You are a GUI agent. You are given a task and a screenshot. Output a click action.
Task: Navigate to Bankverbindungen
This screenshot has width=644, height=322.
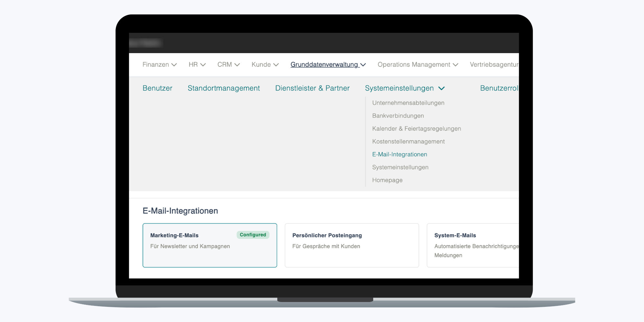point(398,116)
